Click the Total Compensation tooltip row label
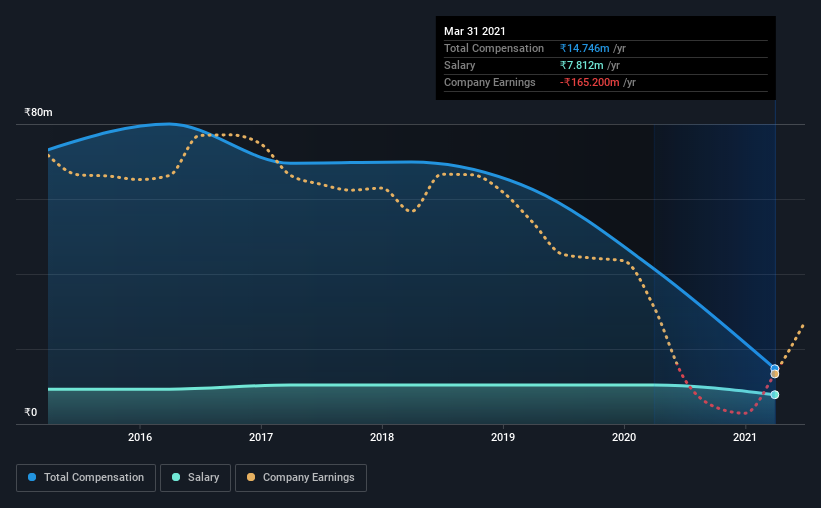 [x=494, y=49]
